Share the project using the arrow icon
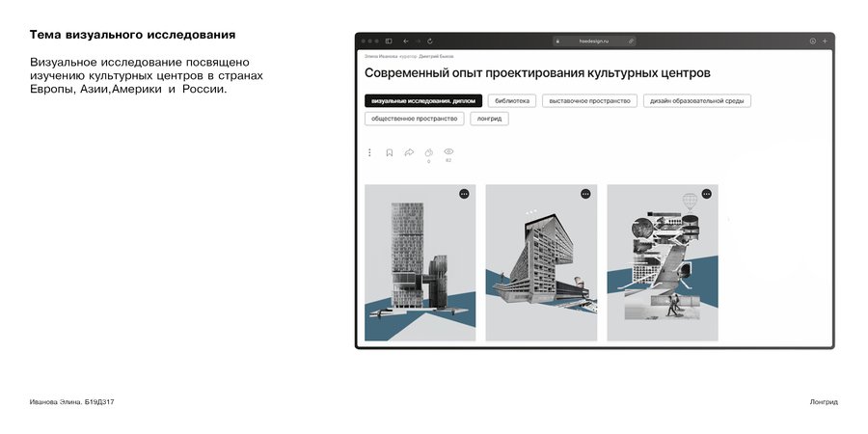Screen dimensions: 868x434 (x=409, y=152)
